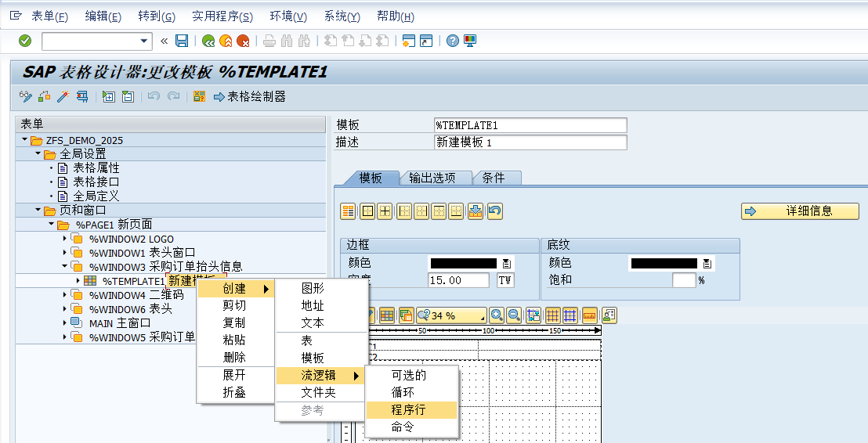Expand the MAIN 主窗口 node

click(65, 323)
